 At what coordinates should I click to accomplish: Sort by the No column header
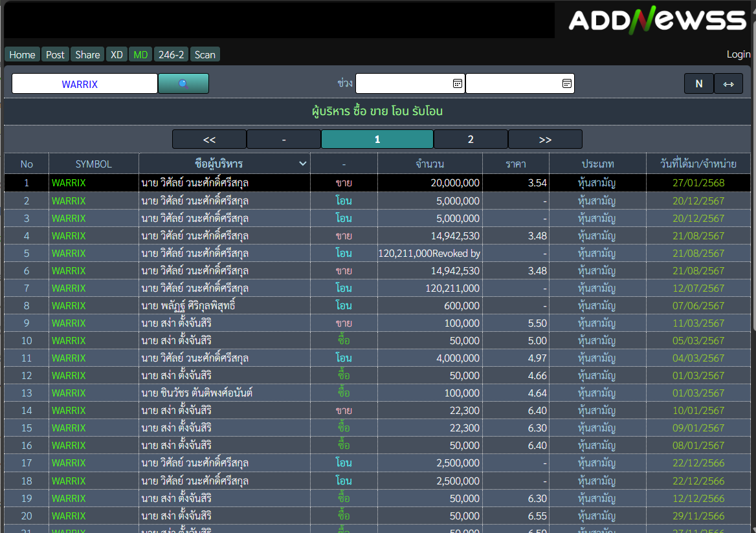[27, 164]
